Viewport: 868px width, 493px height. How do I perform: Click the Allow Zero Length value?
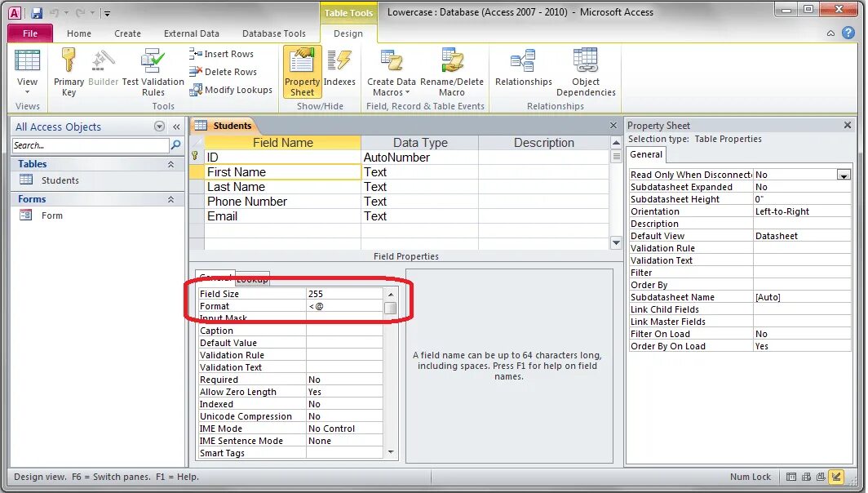[344, 392]
